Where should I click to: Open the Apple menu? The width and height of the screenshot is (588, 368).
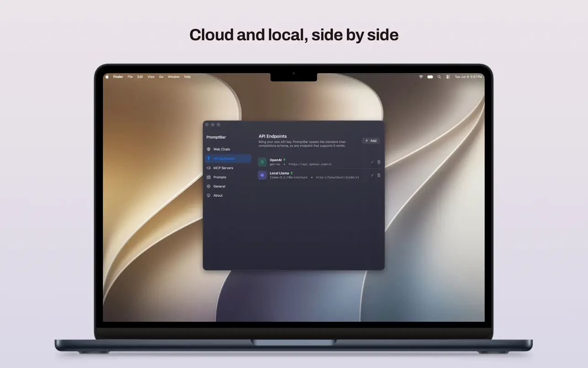[107, 77]
